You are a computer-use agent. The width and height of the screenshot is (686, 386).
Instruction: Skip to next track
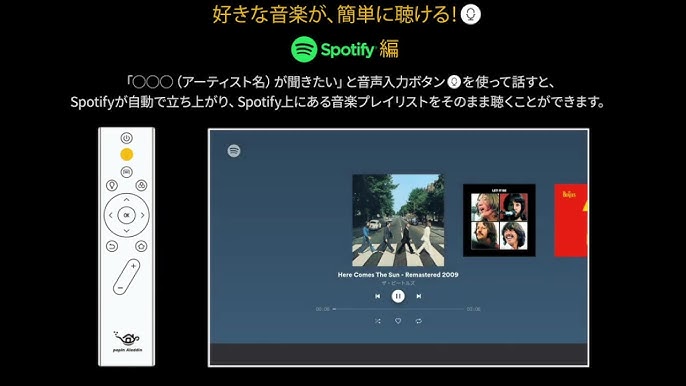pos(419,296)
